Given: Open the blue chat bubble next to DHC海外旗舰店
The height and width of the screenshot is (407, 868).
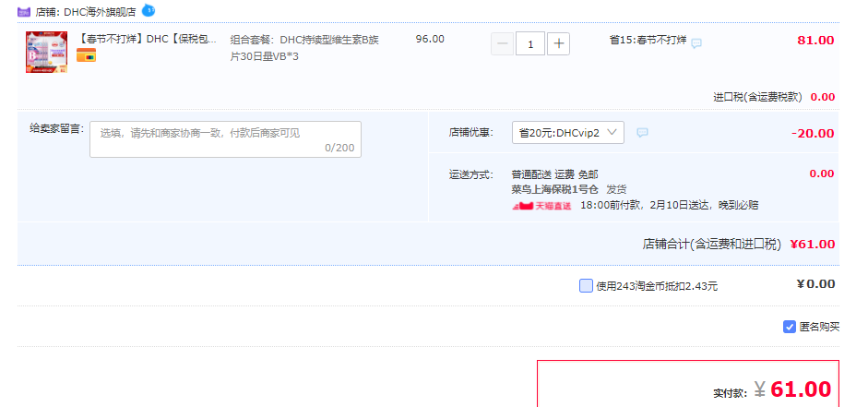Looking at the screenshot, I should [149, 10].
